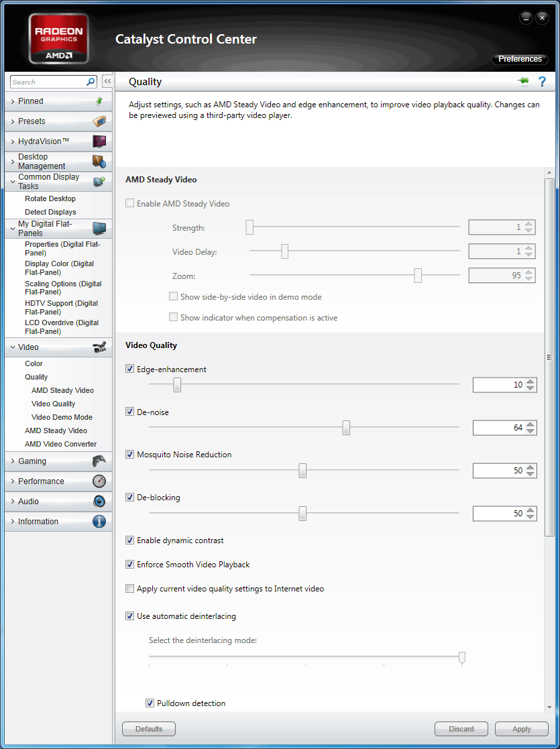This screenshot has width=560, height=749.
Task: Open LCD Overdrive (Digital Flat-Panel)
Action: (62, 327)
